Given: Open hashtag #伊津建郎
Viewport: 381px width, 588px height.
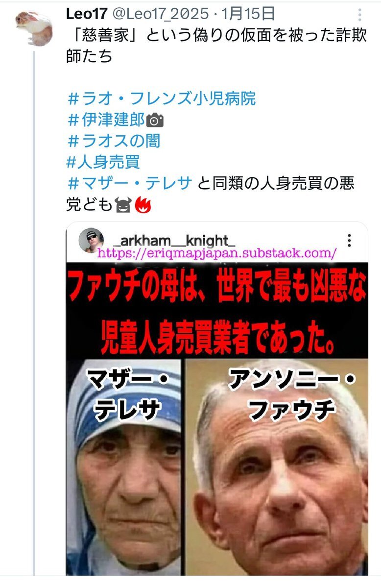Looking at the screenshot, I should 106,120.
